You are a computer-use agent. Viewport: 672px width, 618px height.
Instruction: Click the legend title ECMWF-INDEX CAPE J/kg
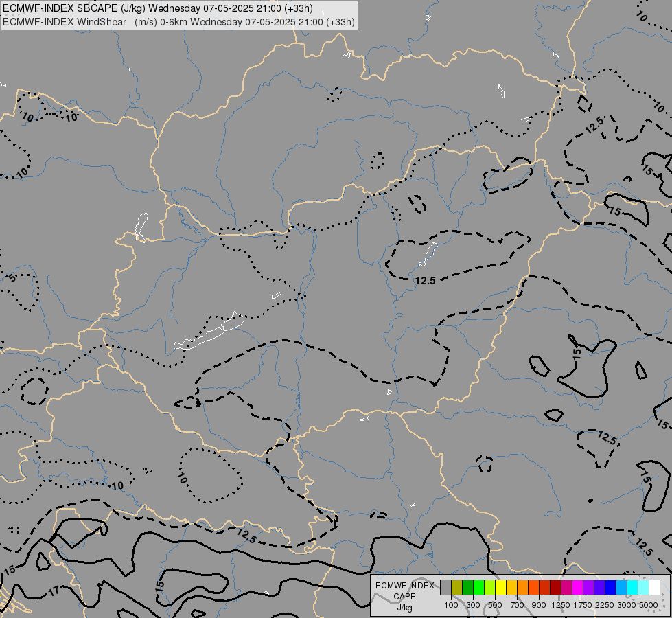pyautogui.click(x=404, y=597)
